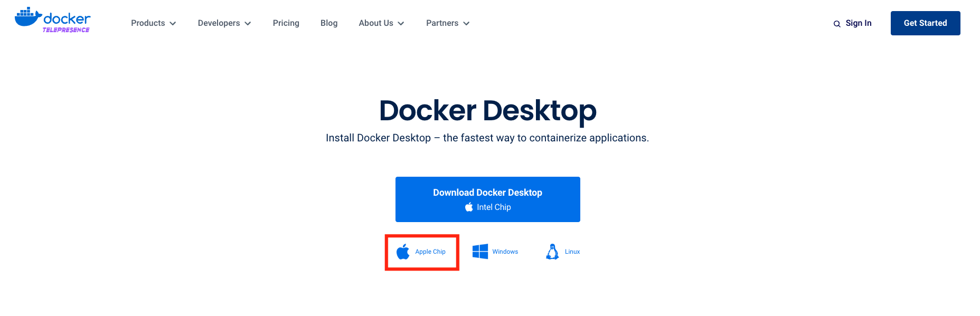The image size is (980, 316).
Task: Select the Apple Chip download link
Action: click(421, 252)
